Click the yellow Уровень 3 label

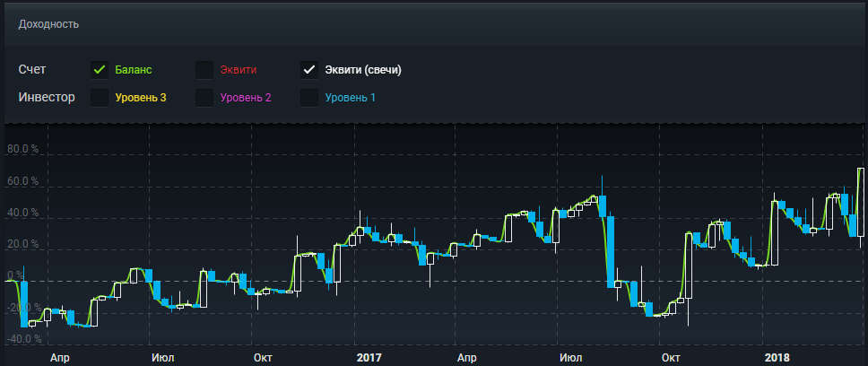(x=141, y=98)
